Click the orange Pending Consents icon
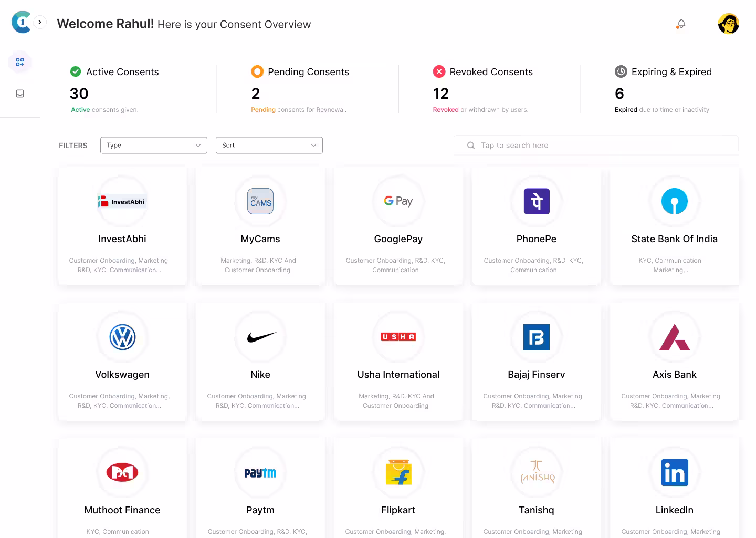Viewport: 756px width, 538px height. (x=257, y=71)
